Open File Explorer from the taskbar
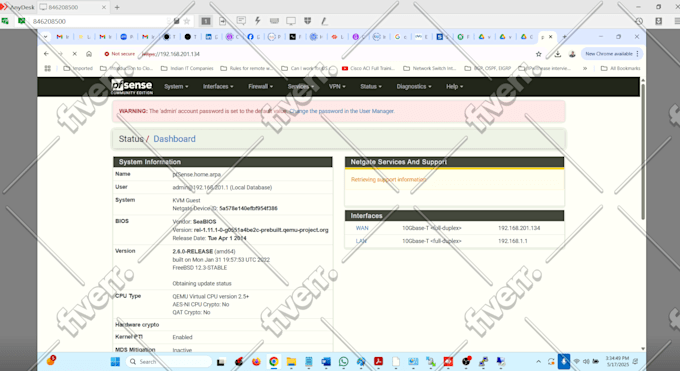The image size is (680, 371). [x=291, y=361]
